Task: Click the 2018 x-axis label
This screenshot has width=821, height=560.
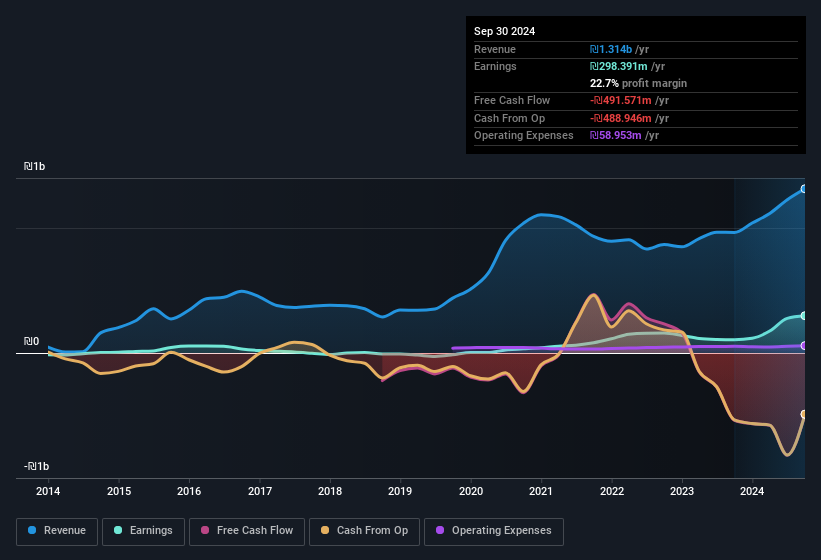Action: click(x=330, y=491)
